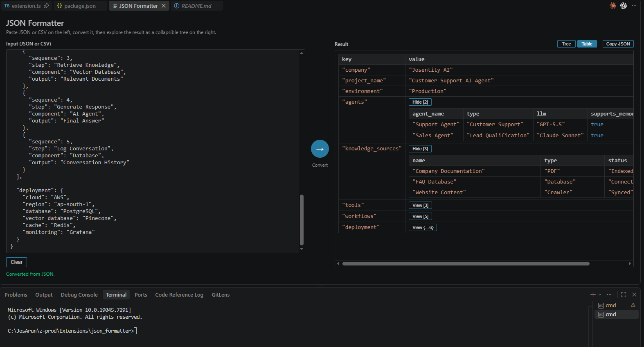Click the terminal command prompt line
Viewport: 644px width, 347px height.
(x=72, y=331)
